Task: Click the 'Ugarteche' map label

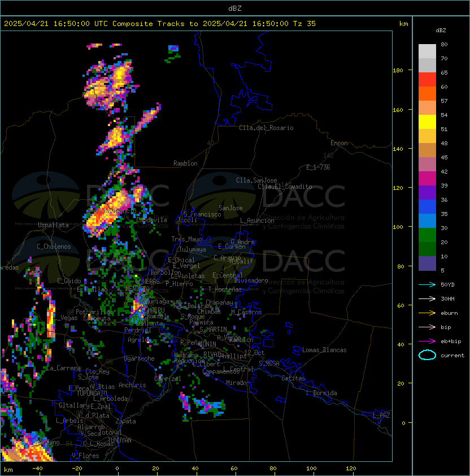Action: (x=140, y=358)
